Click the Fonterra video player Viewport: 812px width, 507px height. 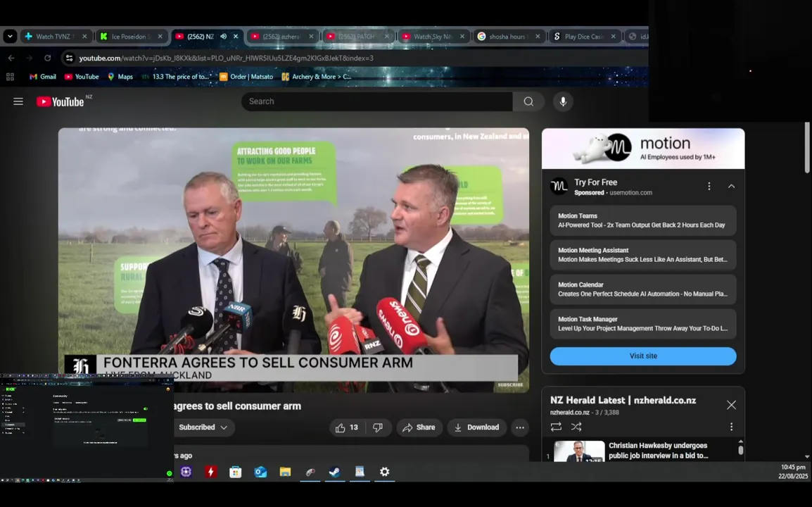click(x=293, y=259)
